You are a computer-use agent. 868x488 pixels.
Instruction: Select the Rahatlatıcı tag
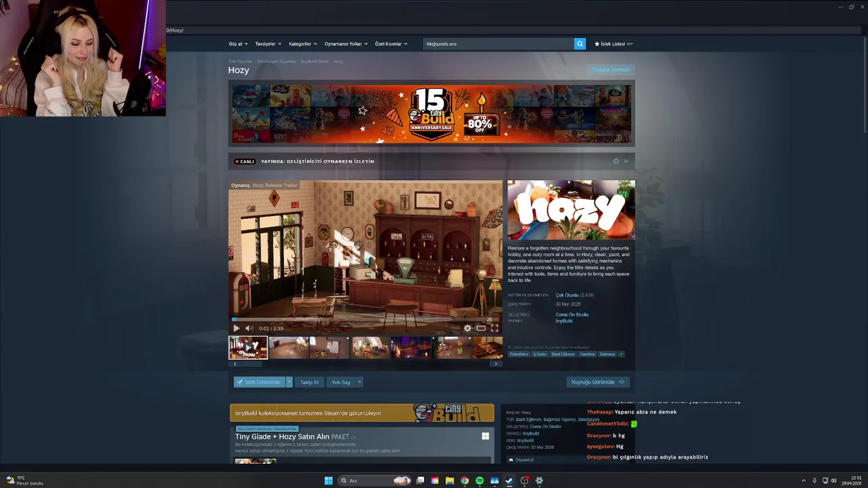click(519, 354)
